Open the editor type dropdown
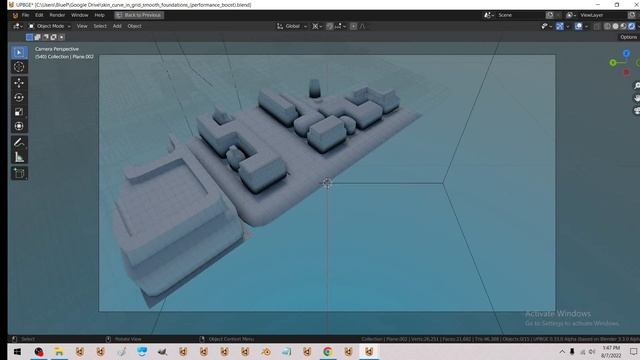This screenshot has width=640, height=360. click(18, 26)
